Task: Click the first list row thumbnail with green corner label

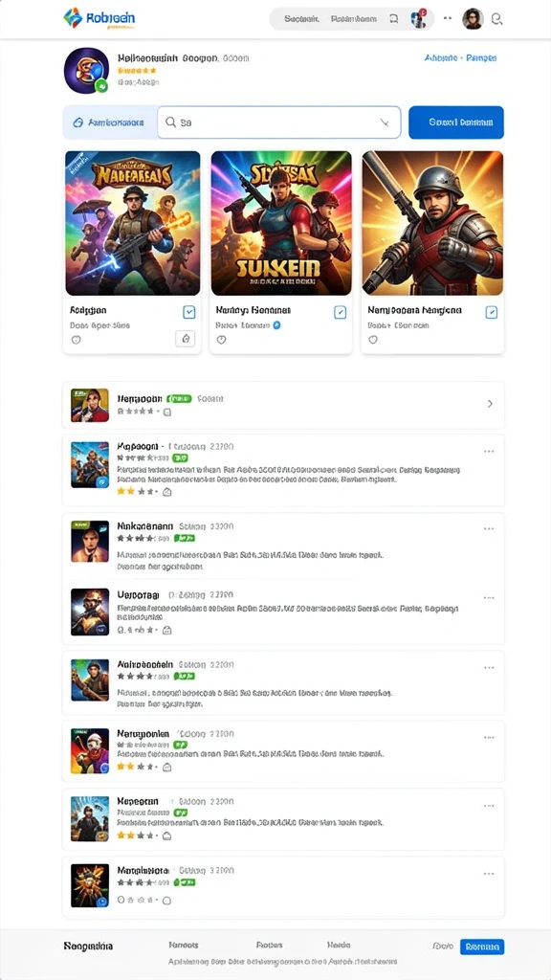Action: pos(90,405)
